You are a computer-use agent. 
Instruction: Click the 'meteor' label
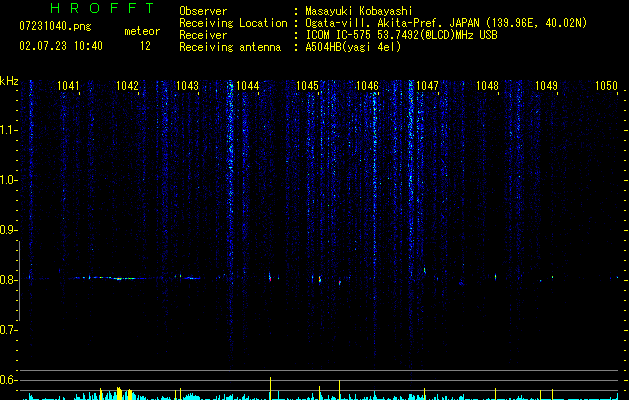pyautogui.click(x=142, y=31)
